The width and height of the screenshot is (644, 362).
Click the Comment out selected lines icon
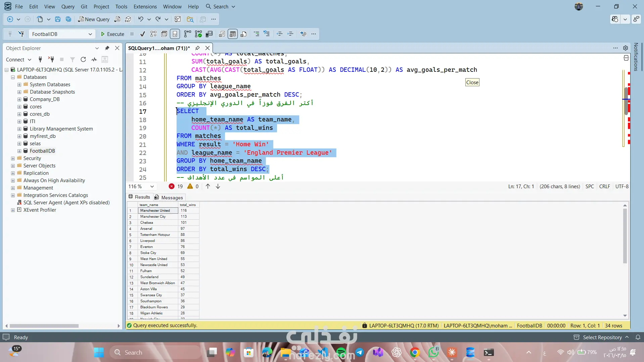click(x=257, y=34)
